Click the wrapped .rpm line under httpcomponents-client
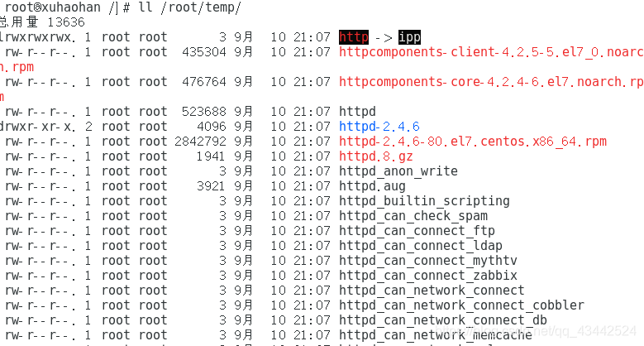The width and height of the screenshot is (644, 346). tap(17, 67)
